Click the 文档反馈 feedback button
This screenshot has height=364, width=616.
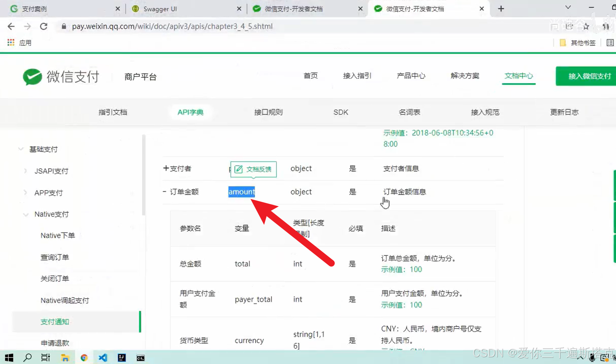point(254,169)
